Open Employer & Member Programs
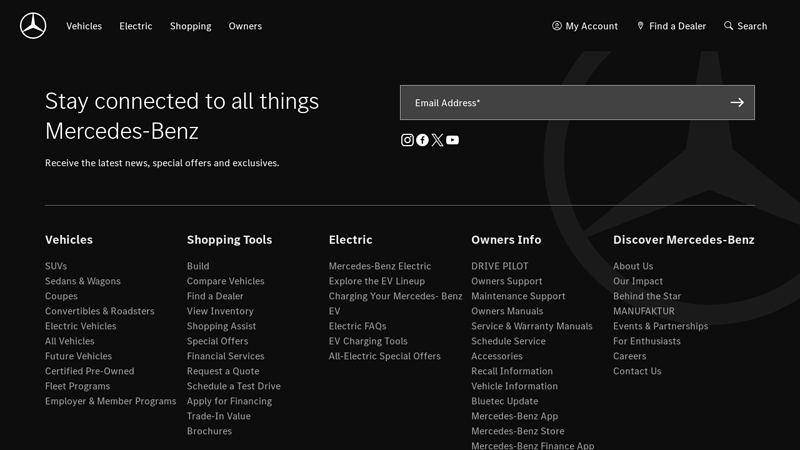The height and width of the screenshot is (450, 800). point(110,401)
